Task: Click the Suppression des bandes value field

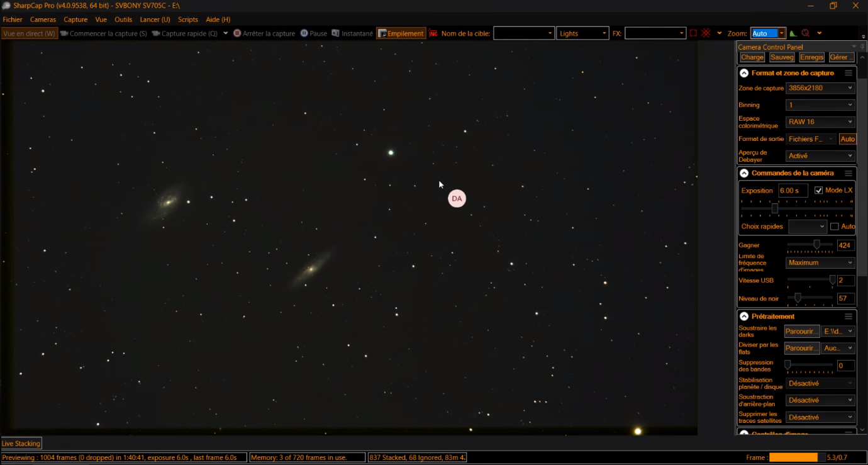Action: point(845,366)
